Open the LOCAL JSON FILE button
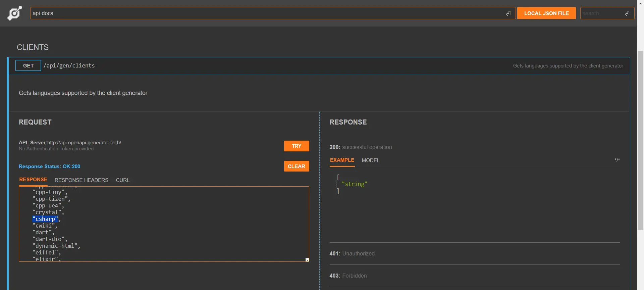 (x=546, y=13)
